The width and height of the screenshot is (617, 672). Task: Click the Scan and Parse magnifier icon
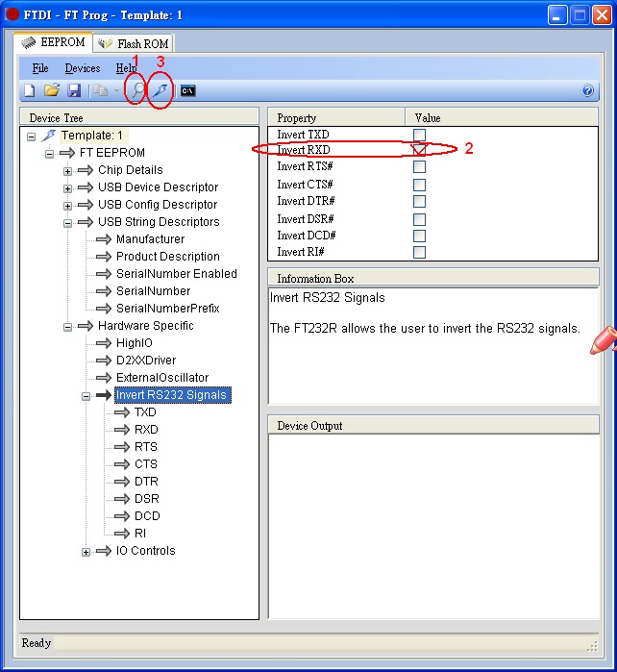click(x=137, y=90)
